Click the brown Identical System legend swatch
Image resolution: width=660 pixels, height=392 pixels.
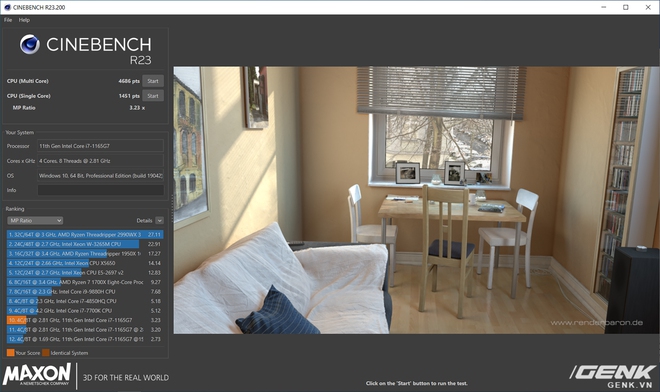pyautogui.click(x=45, y=353)
